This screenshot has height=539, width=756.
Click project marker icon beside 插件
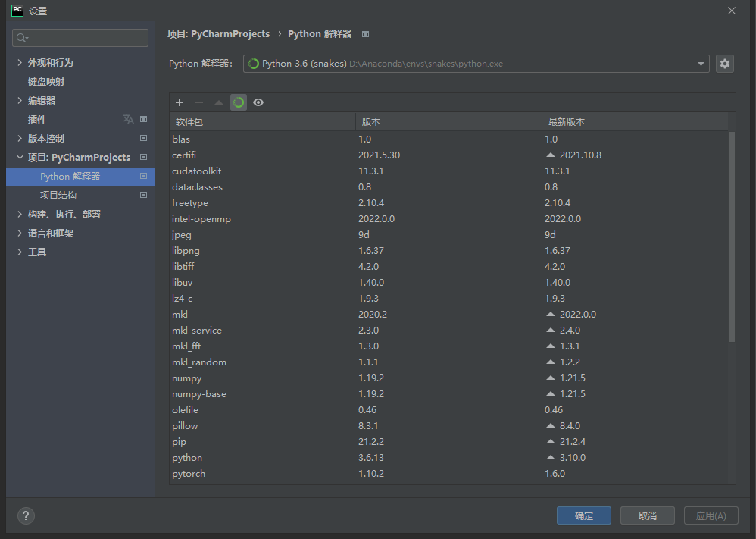pos(143,119)
